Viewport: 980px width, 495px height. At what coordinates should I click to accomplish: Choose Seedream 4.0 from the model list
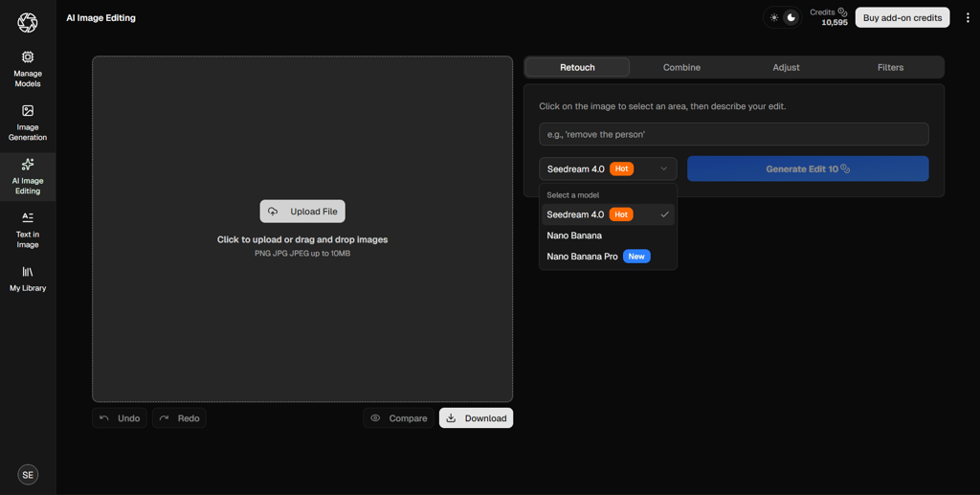[608, 214]
